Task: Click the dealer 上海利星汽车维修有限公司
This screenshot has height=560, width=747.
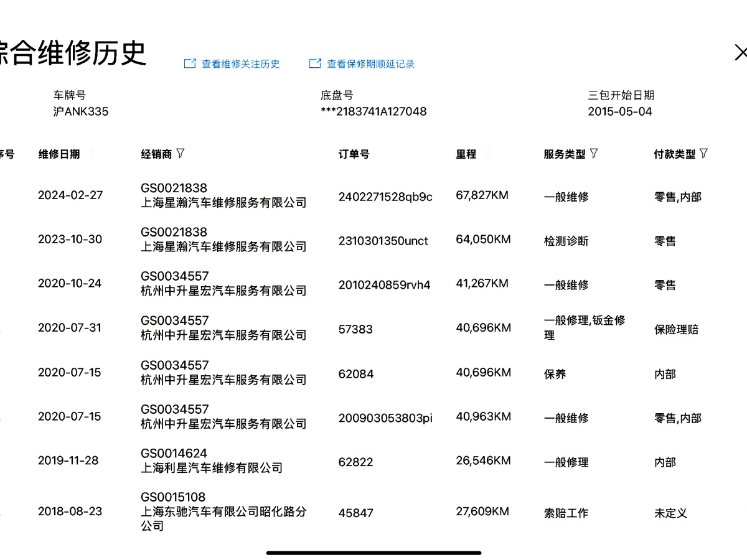Action: 212,468
